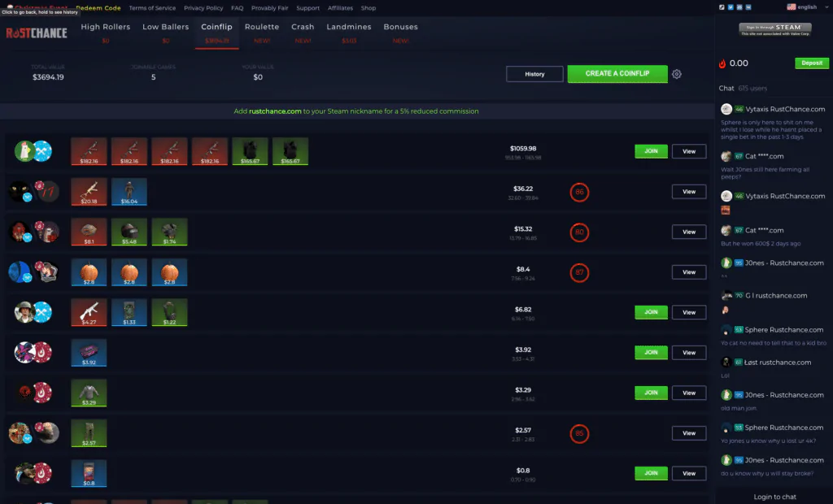Click the $3.29 hoodie skin item
This screenshot has height=504, width=833.
tap(89, 393)
